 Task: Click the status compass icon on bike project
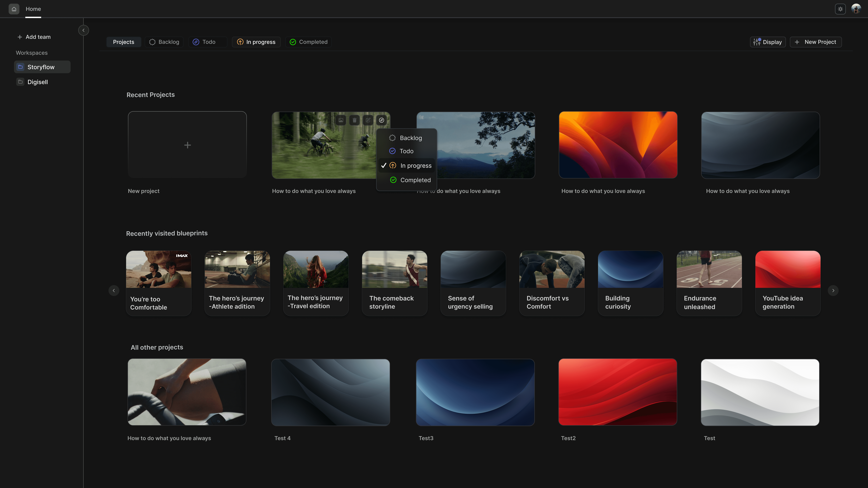(381, 120)
